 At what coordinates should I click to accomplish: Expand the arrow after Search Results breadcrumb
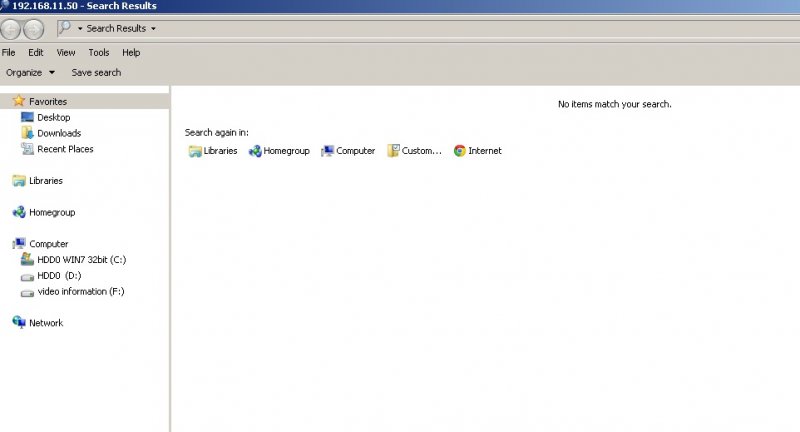click(x=153, y=29)
